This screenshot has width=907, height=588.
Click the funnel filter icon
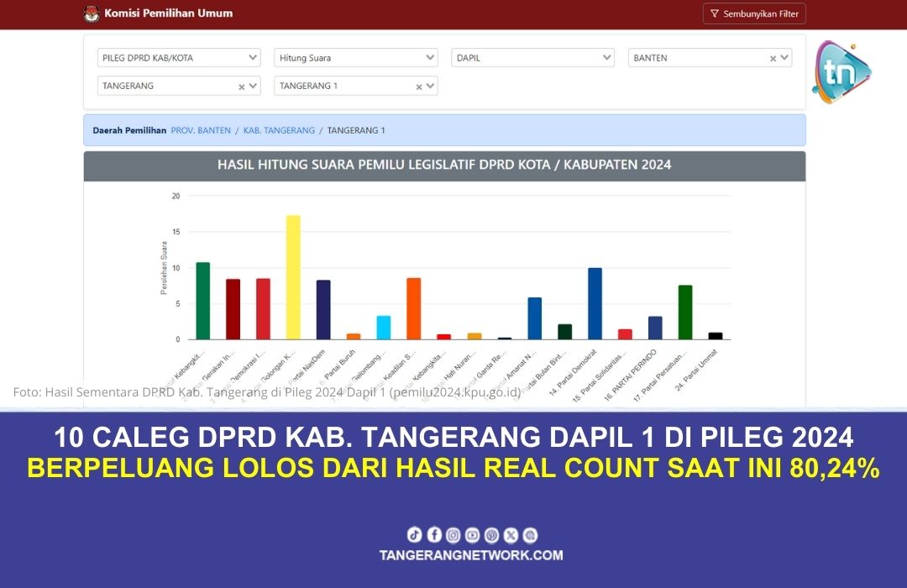pos(714,13)
